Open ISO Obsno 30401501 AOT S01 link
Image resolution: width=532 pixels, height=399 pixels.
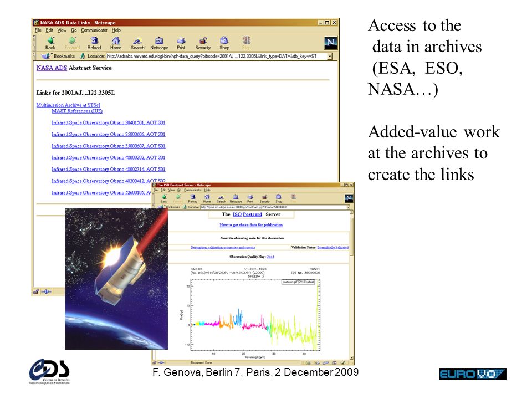pos(109,123)
